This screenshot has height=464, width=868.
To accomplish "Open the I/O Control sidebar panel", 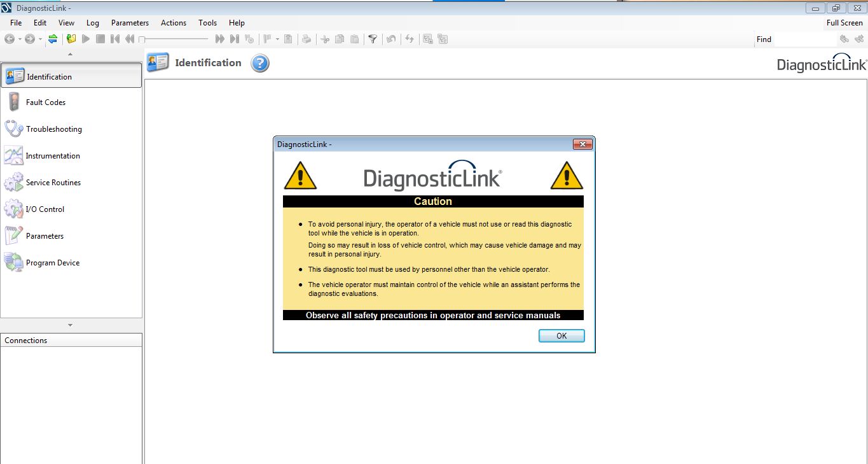I will point(71,209).
